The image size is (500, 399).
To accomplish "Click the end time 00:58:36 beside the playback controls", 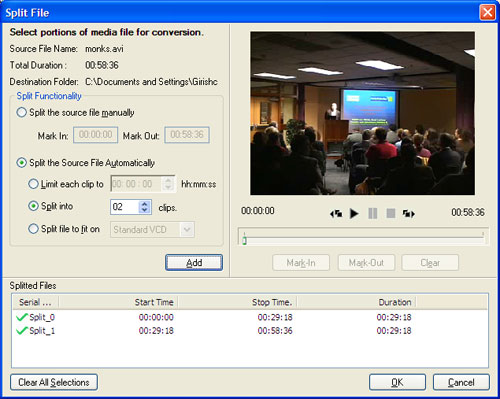I will click(x=468, y=212).
